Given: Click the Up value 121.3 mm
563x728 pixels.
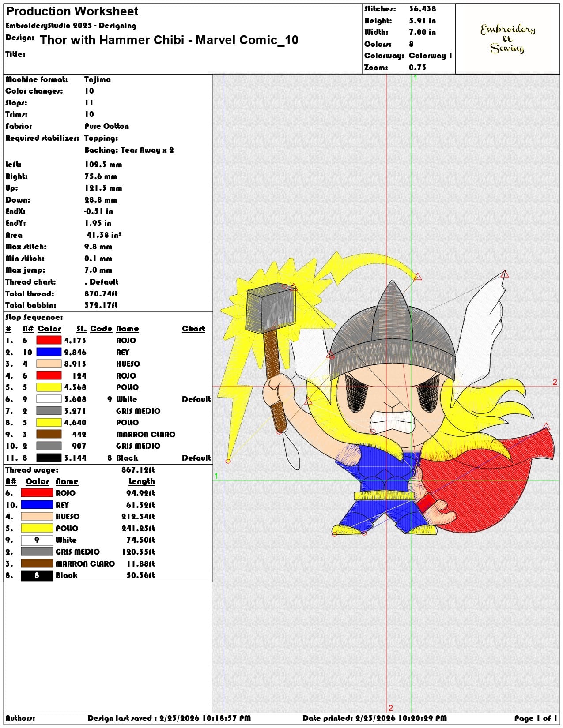Looking at the screenshot, I should click(103, 188).
